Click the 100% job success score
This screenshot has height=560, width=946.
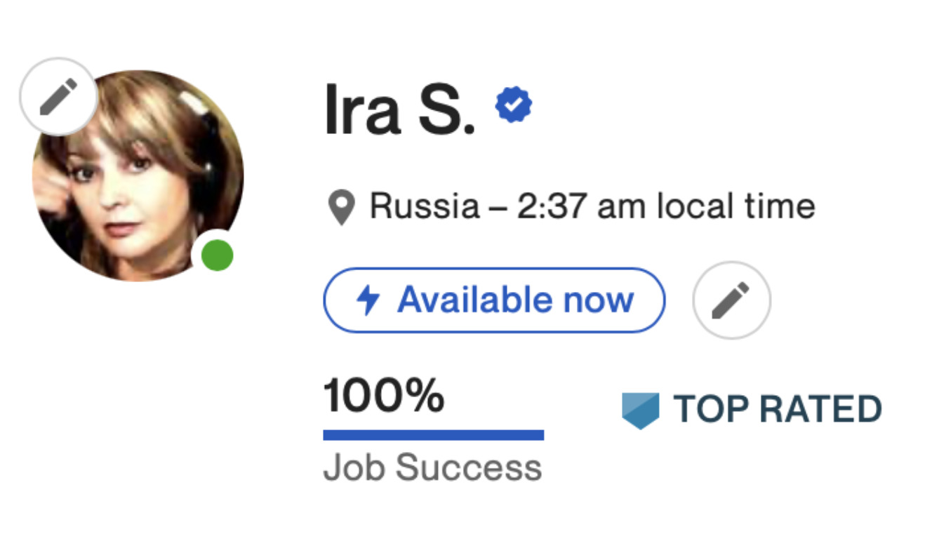coord(383,396)
